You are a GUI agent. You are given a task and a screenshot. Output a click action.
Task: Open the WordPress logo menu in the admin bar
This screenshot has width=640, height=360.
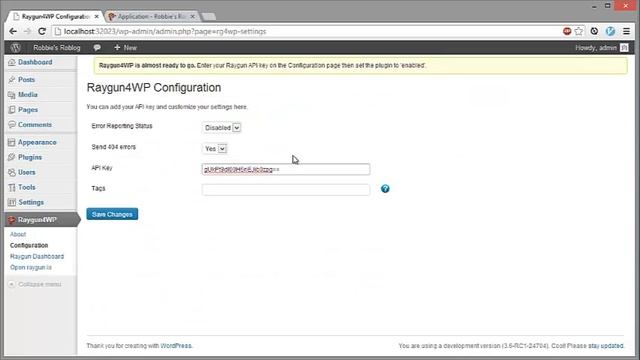click(x=16, y=48)
